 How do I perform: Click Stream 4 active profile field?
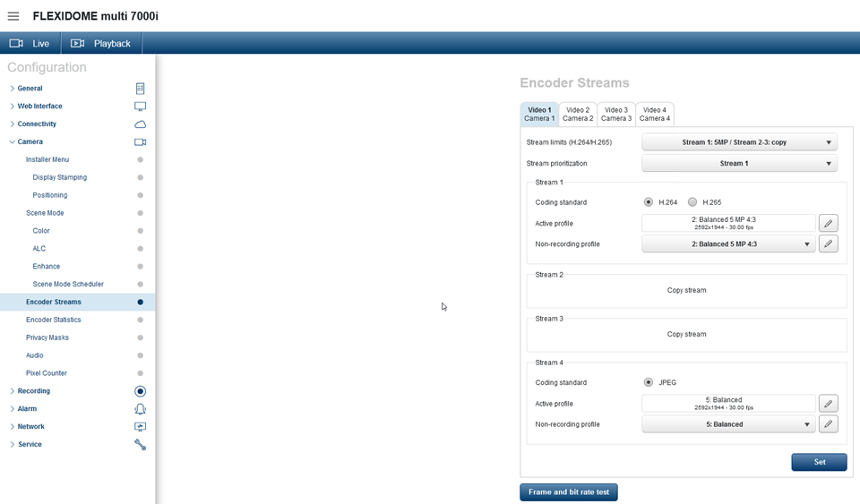[x=728, y=403]
